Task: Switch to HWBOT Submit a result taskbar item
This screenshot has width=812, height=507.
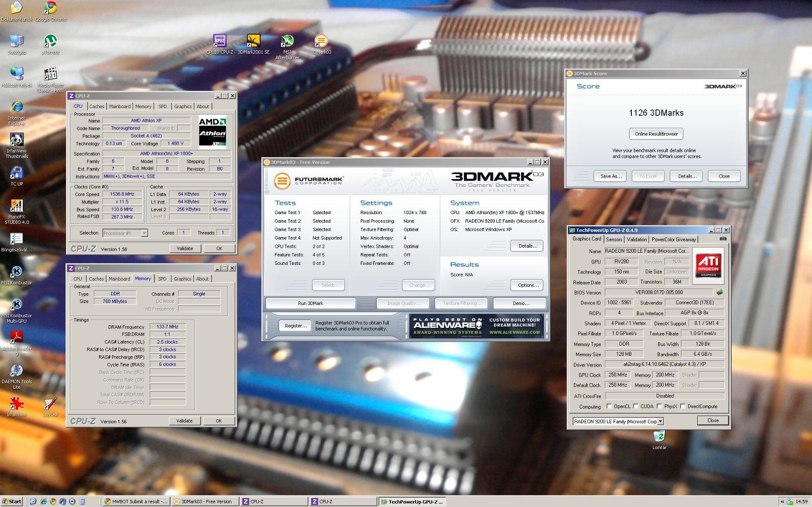Action: pyautogui.click(x=135, y=501)
